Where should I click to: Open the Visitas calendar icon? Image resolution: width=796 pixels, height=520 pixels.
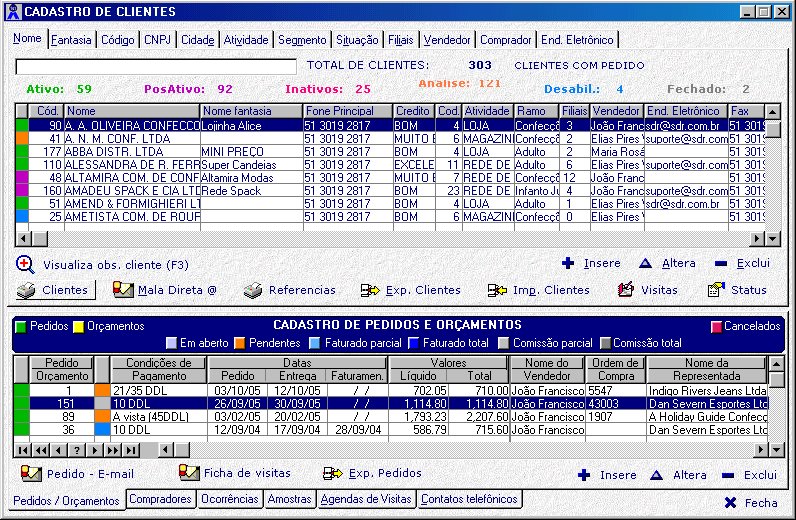[x=625, y=289]
